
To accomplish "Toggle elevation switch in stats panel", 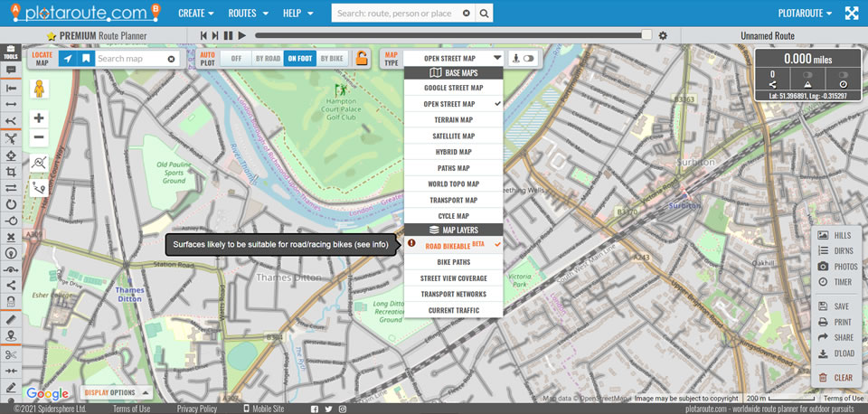I will pos(807,75).
